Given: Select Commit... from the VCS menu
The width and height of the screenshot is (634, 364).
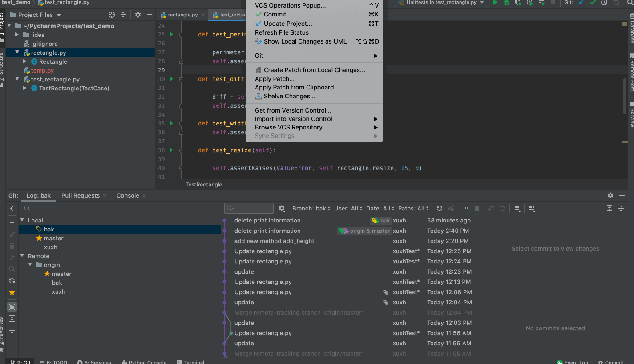Looking at the screenshot, I should click(x=314, y=14).
